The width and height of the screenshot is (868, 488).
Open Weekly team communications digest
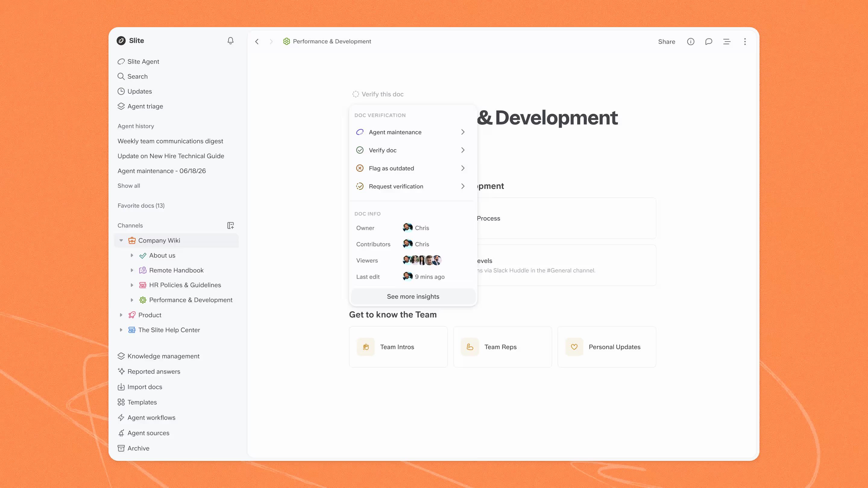[x=170, y=141]
